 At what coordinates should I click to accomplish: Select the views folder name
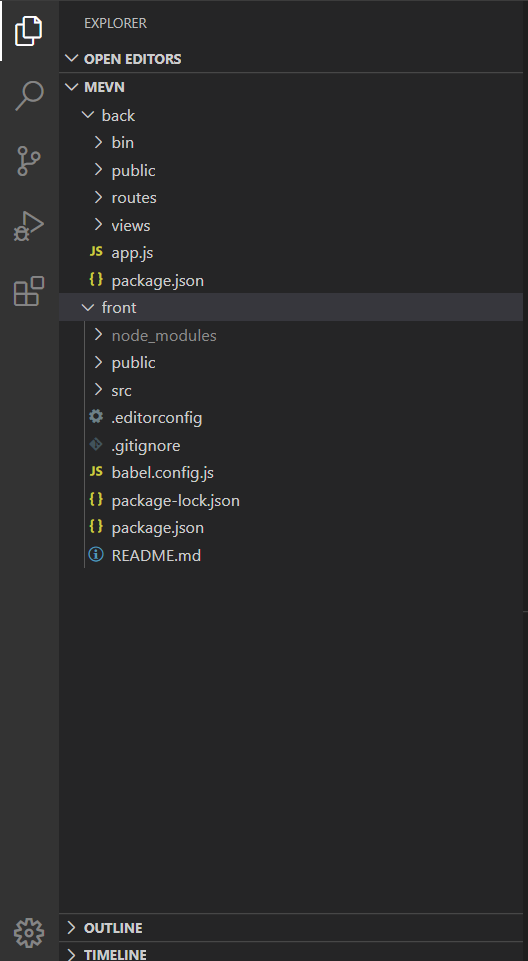[130, 226]
